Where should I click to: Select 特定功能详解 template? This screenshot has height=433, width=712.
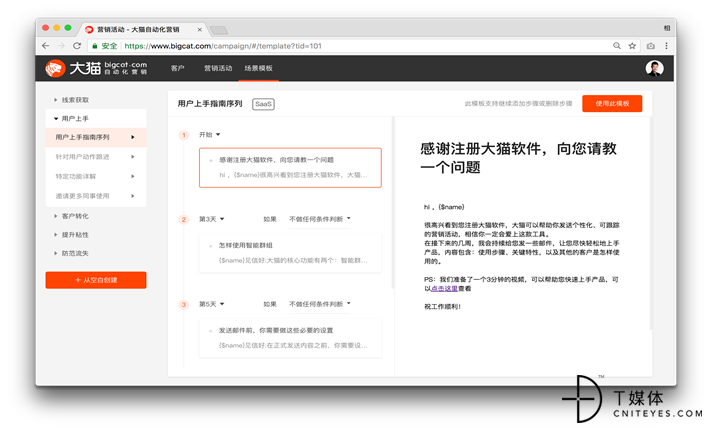(96, 176)
